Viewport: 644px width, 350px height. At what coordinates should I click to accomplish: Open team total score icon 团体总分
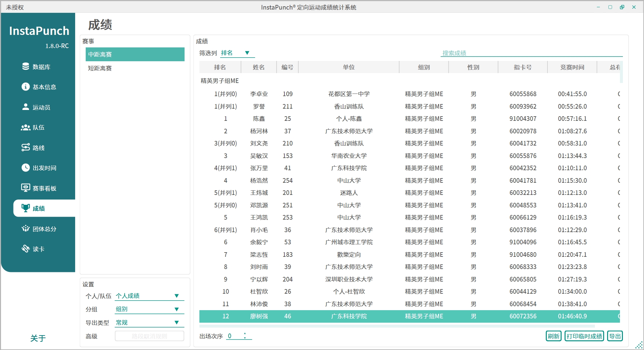coord(26,229)
